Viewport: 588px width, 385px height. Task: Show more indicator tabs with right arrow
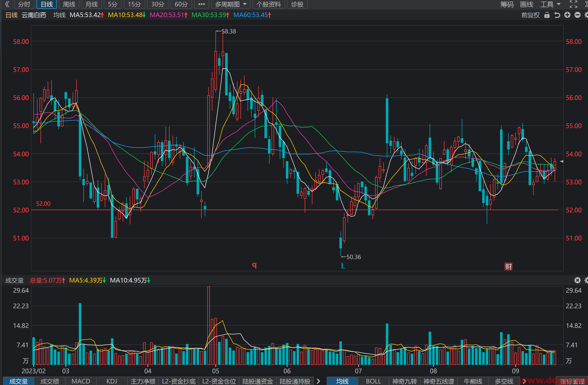[318, 381]
